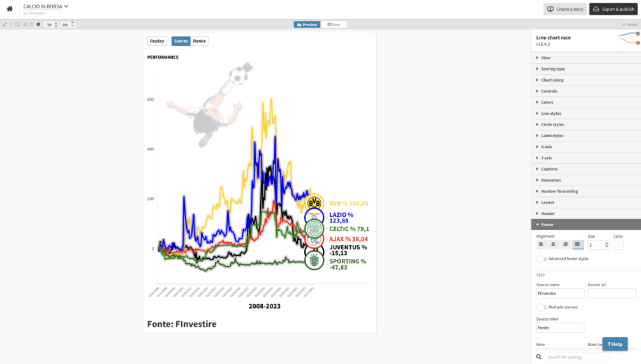Click the Celtic club logo circle
Image resolution: width=641 pixels, height=364 pixels.
click(314, 229)
